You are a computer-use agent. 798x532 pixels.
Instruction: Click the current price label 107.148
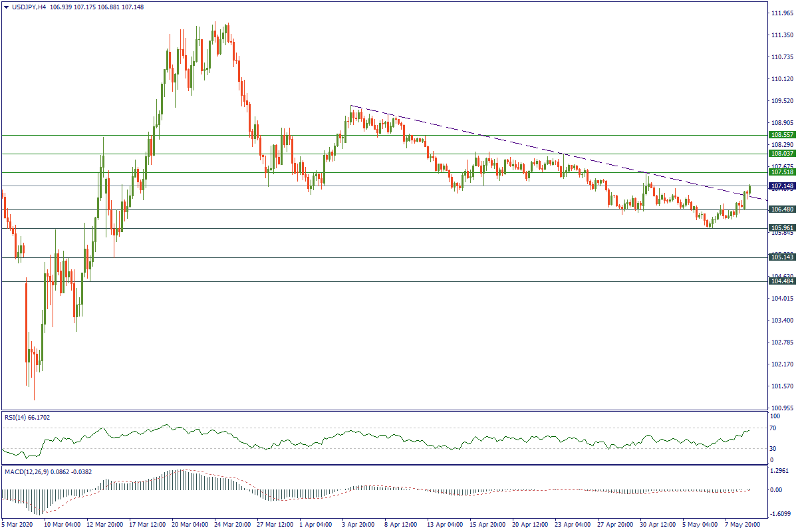point(782,186)
